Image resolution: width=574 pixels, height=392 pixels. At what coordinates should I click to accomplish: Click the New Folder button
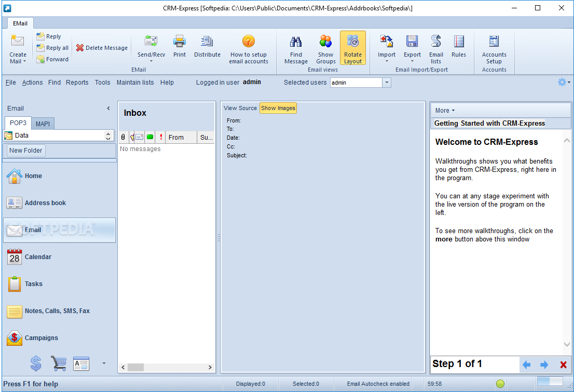tap(25, 150)
